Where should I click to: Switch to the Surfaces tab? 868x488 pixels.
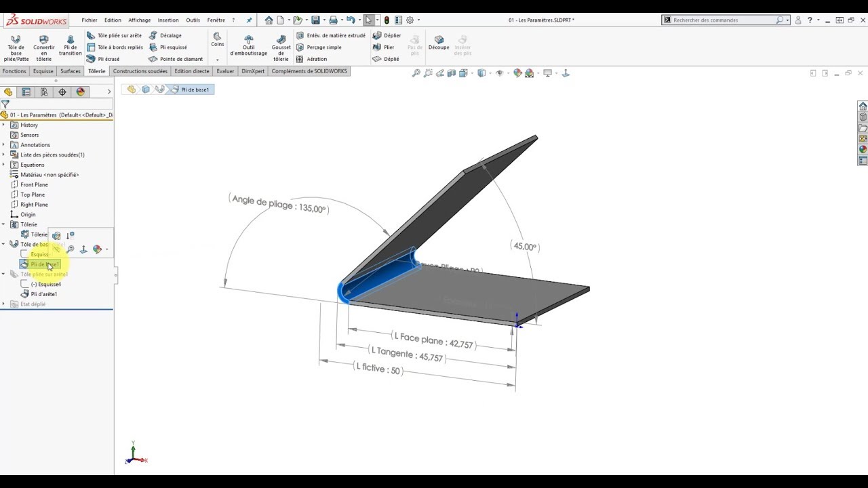pyautogui.click(x=71, y=71)
